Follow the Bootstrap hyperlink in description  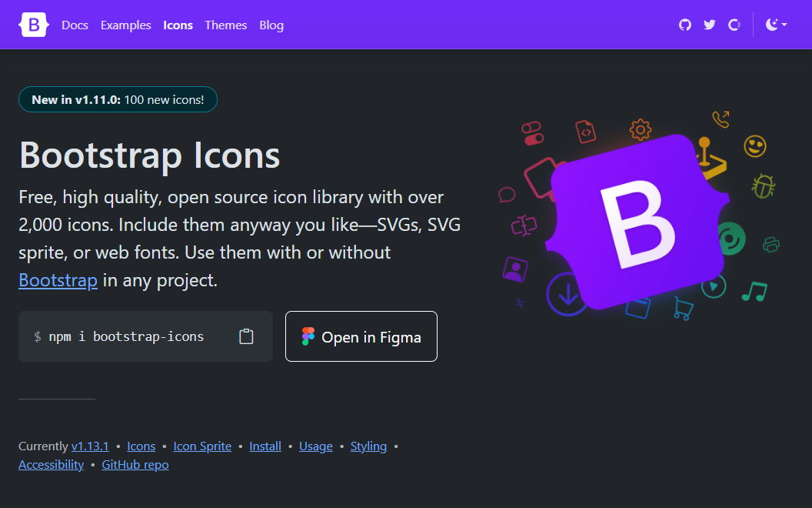click(58, 280)
